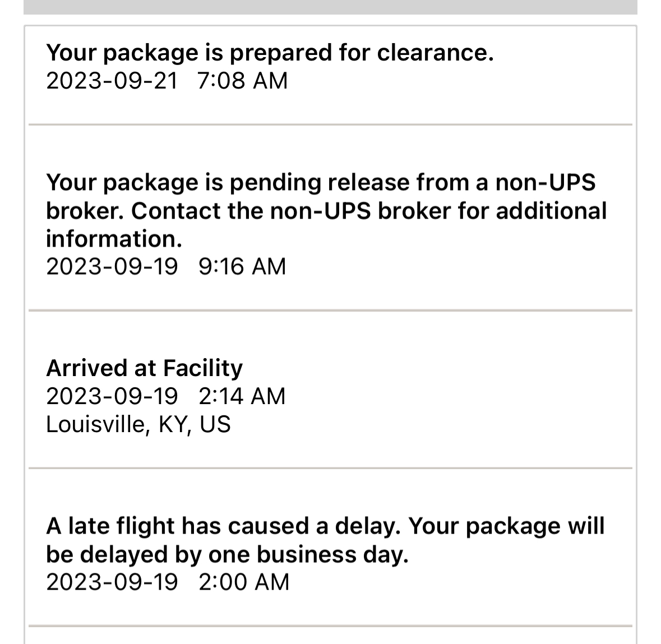This screenshot has width=661, height=644.
Task: Click "Your package is prepared for clearance" status
Action: [x=270, y=53]
